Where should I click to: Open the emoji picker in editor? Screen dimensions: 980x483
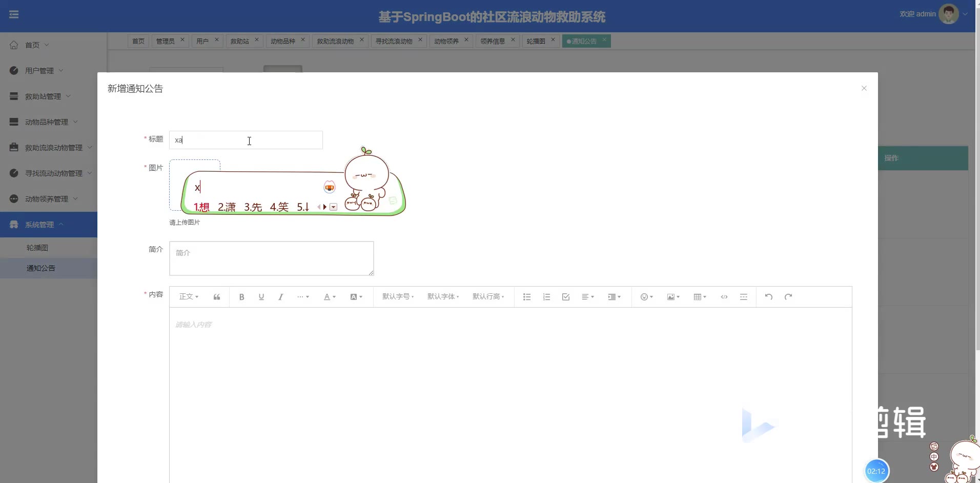[646, 297]
